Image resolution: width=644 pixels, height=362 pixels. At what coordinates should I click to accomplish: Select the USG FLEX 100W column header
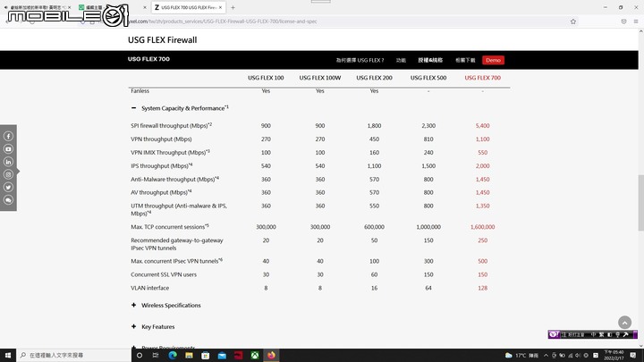click(320, 78)
